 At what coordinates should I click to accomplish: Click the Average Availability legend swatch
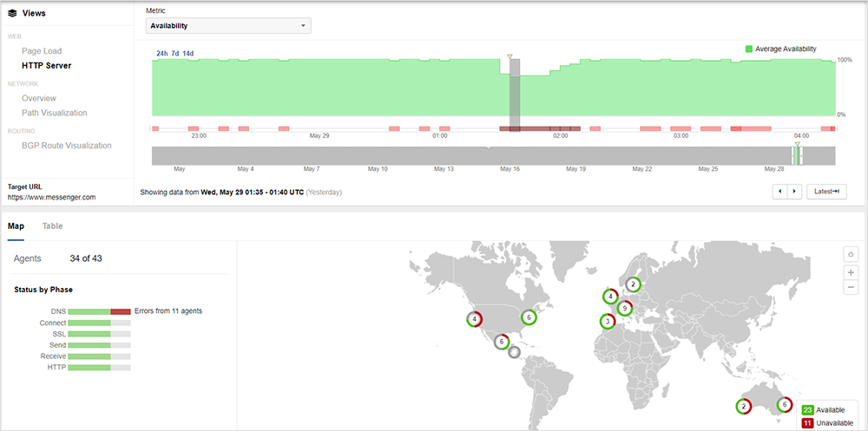750,49
